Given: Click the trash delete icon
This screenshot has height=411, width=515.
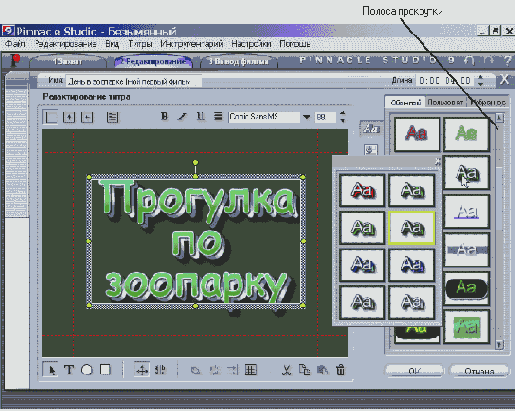Looking at the screenshot, I should point(340,370).
